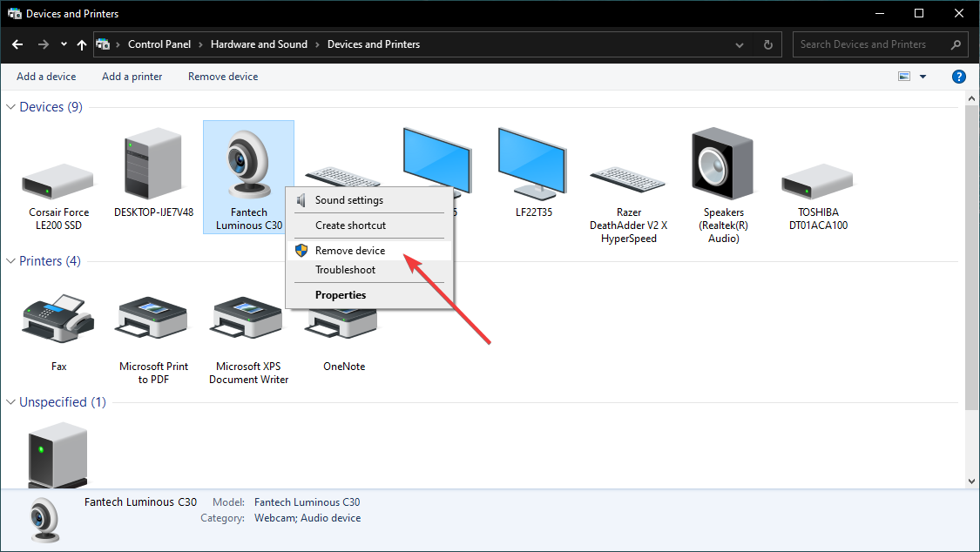Expand the chevron after Control Panel breadcrumb
The height and width of the screenshot is (552, 980).
[x=200, y=44]
